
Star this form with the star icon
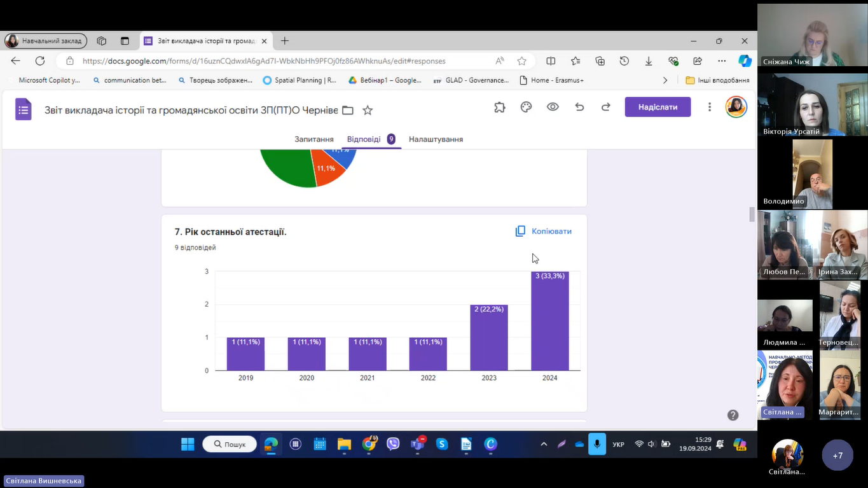[368, 110]
